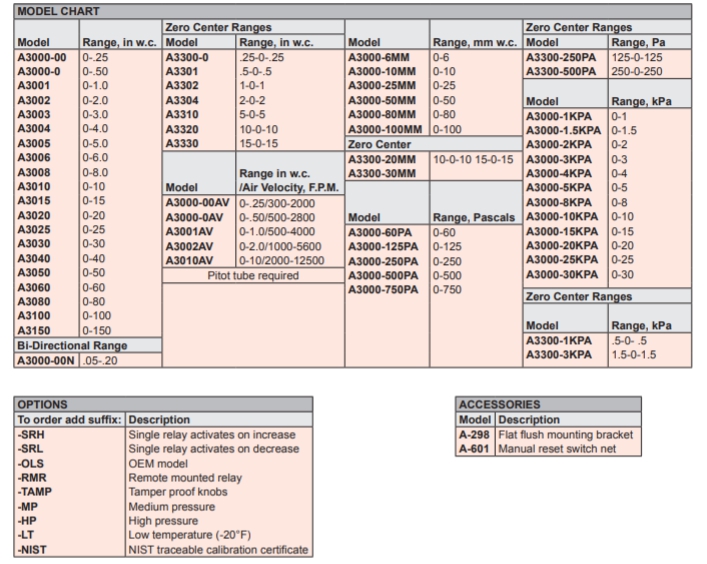Click zero center model A3330

click(181, 143)
